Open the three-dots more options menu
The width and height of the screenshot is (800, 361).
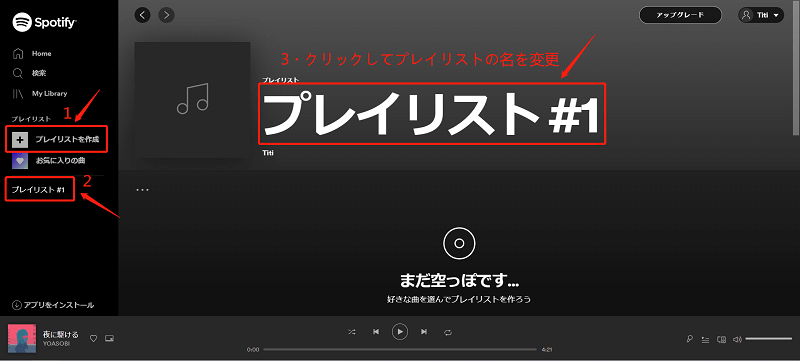[x=142, y=190]
